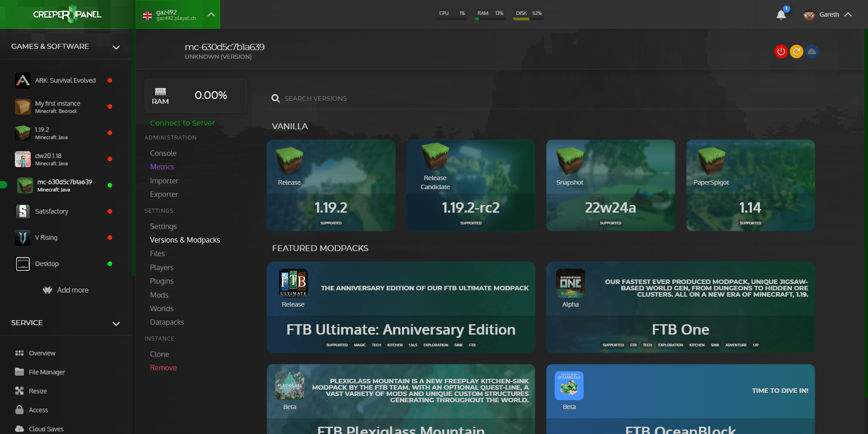Open the Plugins page
Image resolution: width=868 pixels, height=434 pixels.
coord(161,281)
